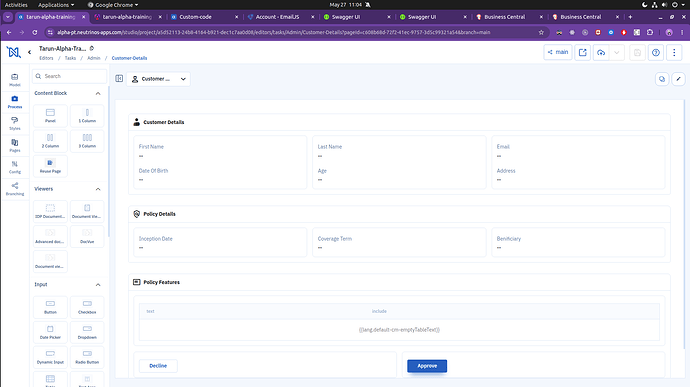Open a new browser tab

click(630, 17)
